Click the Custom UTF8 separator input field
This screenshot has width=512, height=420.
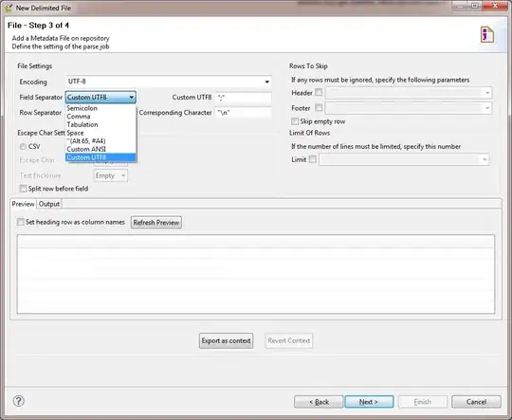243,98
